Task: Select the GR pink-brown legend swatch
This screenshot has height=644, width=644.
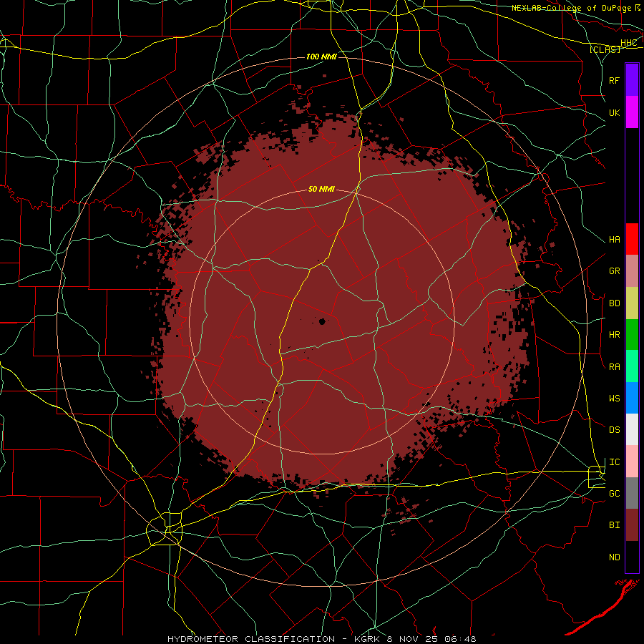Action: coord(632,271)
